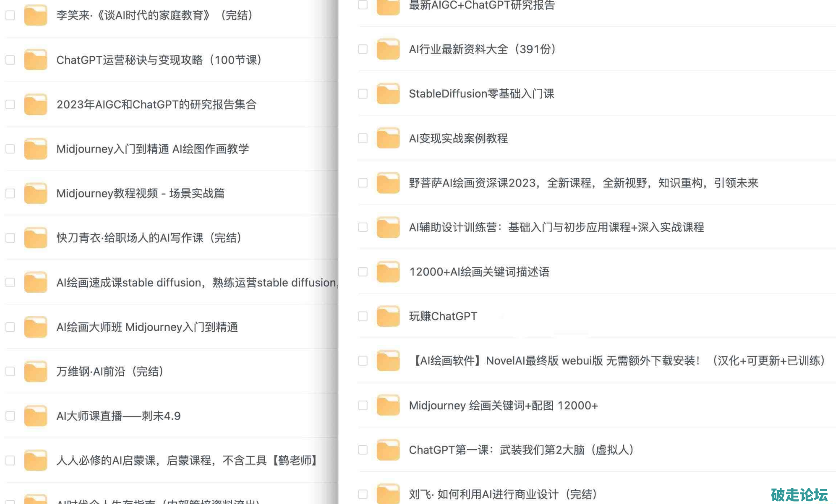This screenshot has width=836, height=504.
Task: Click folder icon for ChatGPT运营秘诀与变现攻略
Action: [36, 60]
